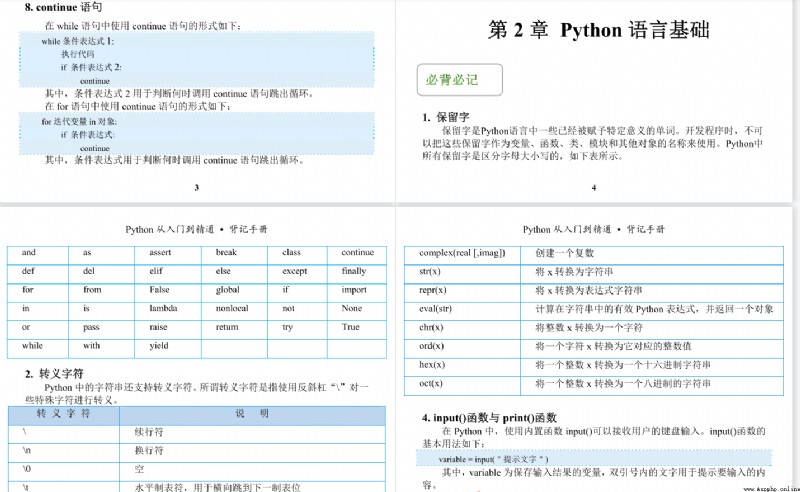This screenshot has width=800, height=492.
Task: Click the 'except' keyword table cell
Action: click(x=297, y=275)
